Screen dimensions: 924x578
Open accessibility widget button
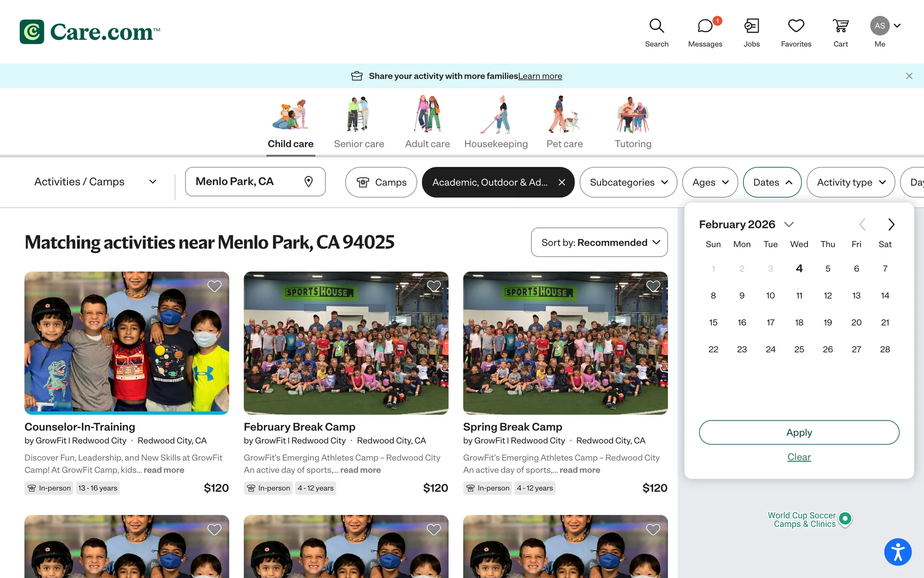pos(898,552)
